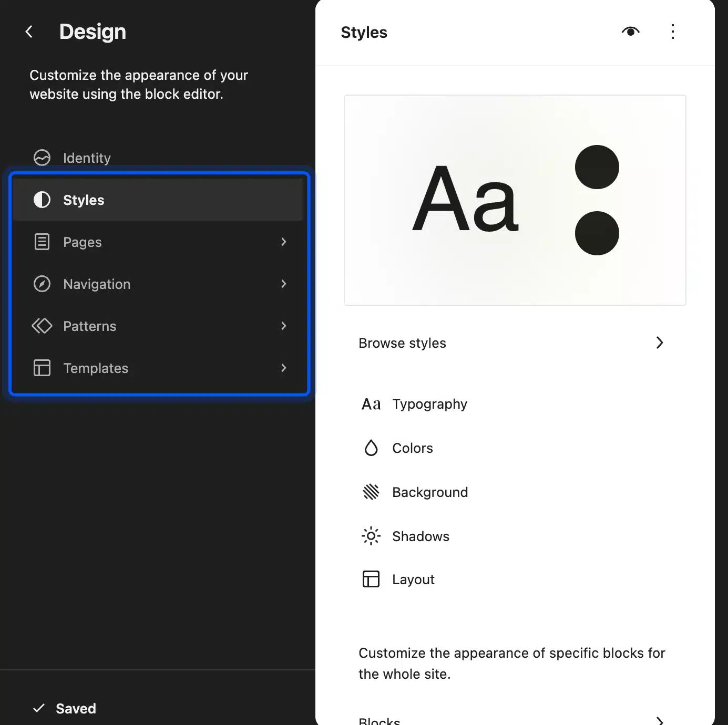Screen dimensions: 728x725
Task: Expand Navigation with its chevron arrow
Action: [284, 284]
